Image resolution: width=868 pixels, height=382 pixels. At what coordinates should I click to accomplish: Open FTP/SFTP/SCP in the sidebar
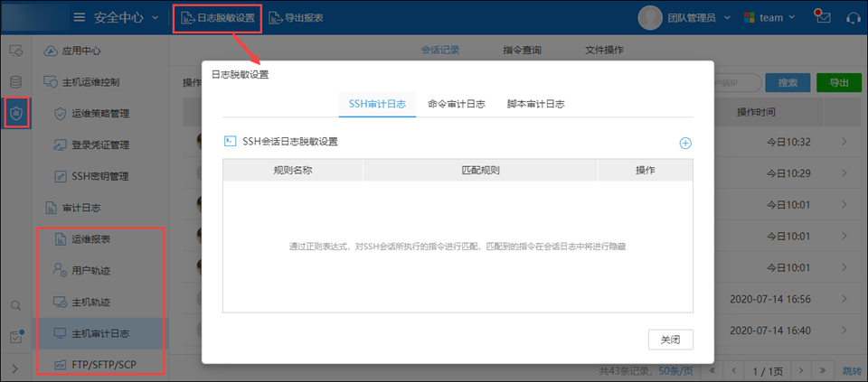coord(95,366)
